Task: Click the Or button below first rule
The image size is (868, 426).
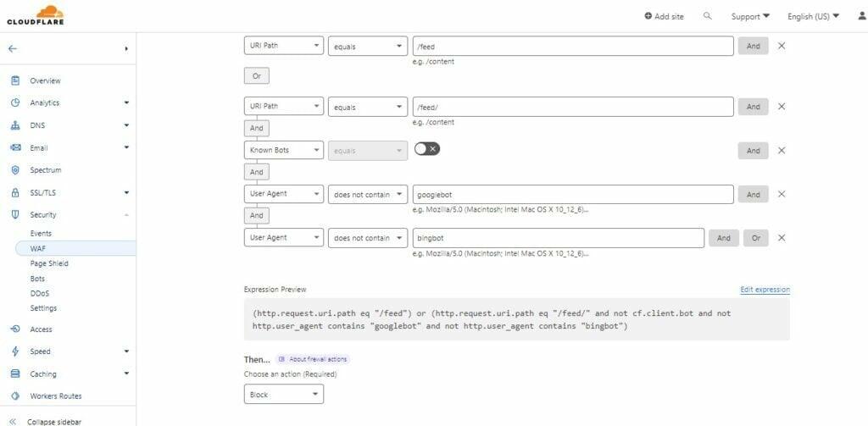Action: click(256, 75)
